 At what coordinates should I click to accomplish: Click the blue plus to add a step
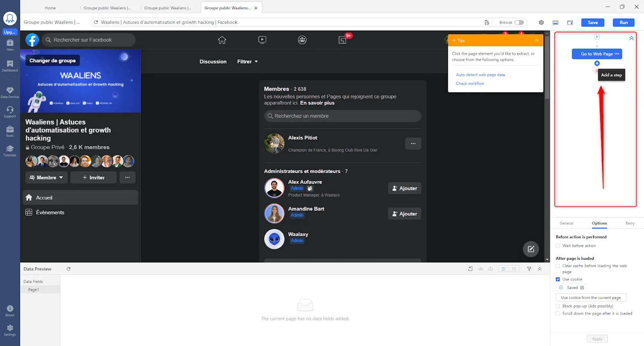coord(597,64)
